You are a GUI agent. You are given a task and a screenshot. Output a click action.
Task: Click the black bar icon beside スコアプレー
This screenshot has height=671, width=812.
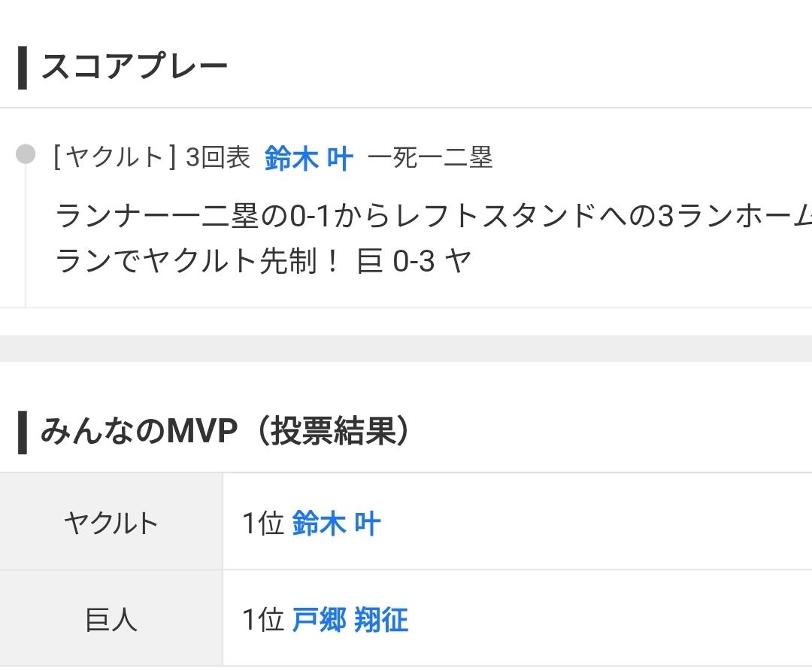(23, 68)
